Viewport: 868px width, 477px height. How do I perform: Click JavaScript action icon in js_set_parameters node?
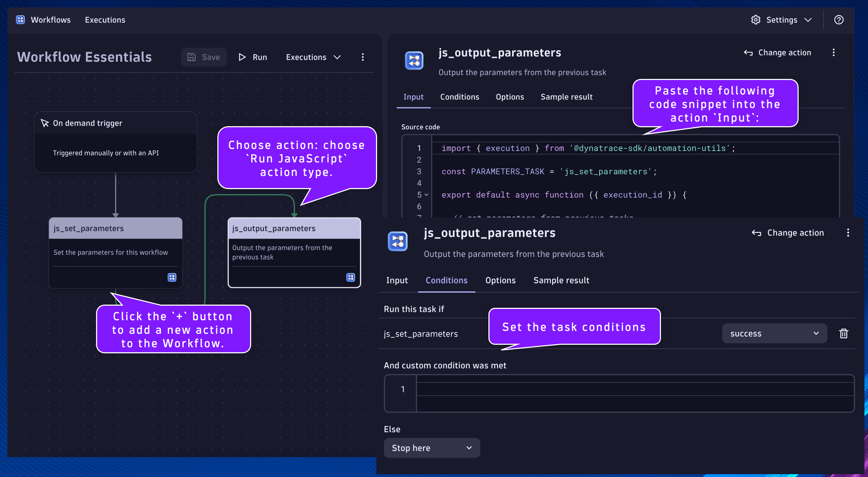[172, 277]
